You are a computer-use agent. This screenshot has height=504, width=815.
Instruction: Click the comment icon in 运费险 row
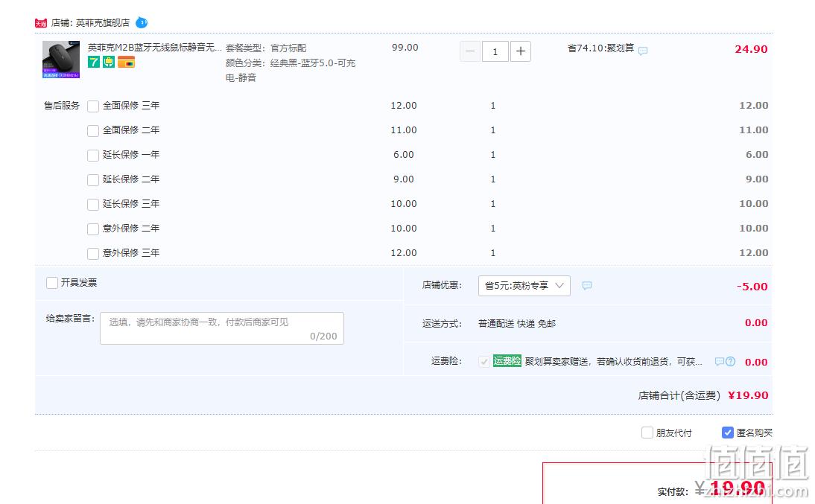point(720,362)
